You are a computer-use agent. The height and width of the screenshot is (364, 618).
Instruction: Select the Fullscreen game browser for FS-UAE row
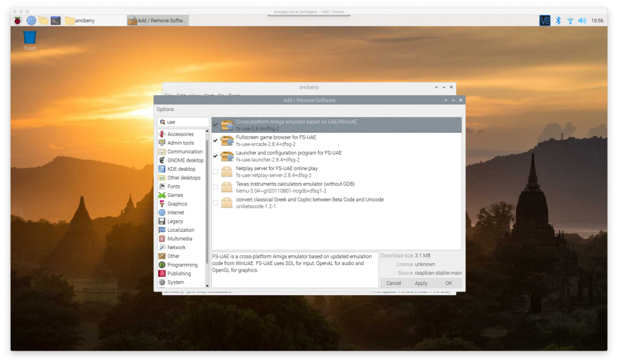tap(337, 141)
